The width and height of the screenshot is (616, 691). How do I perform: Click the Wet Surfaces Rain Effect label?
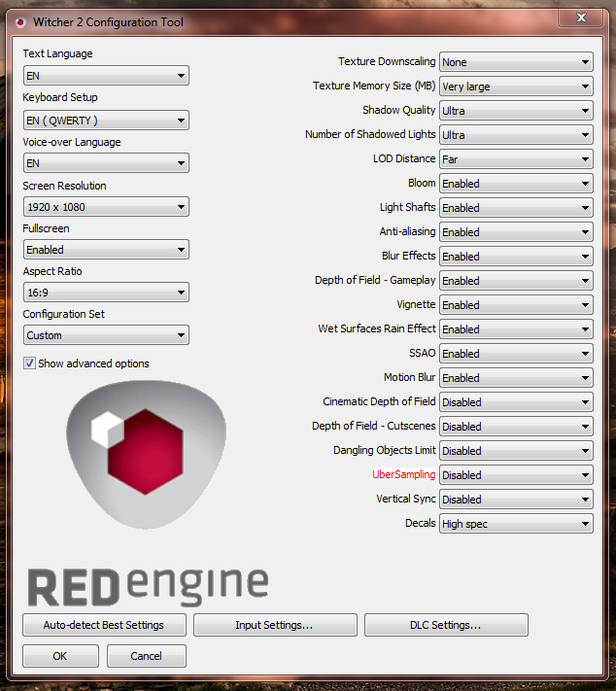point(377,328)
